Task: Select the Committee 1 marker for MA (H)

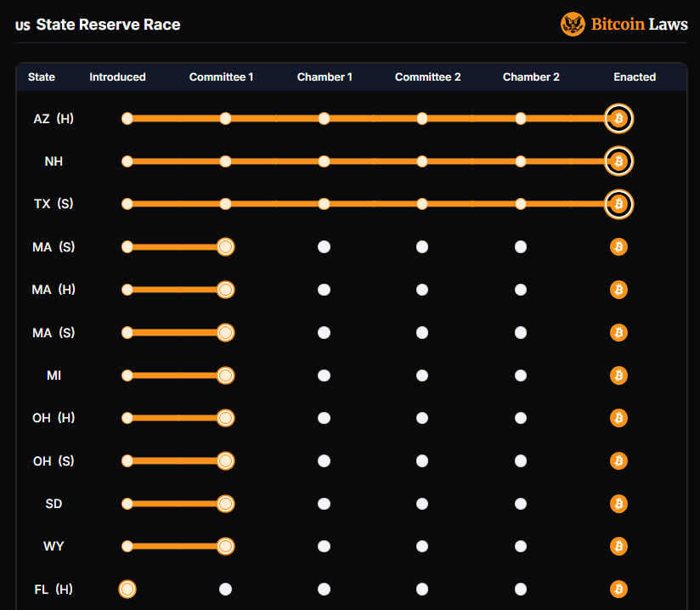Action: coord(225,290)
